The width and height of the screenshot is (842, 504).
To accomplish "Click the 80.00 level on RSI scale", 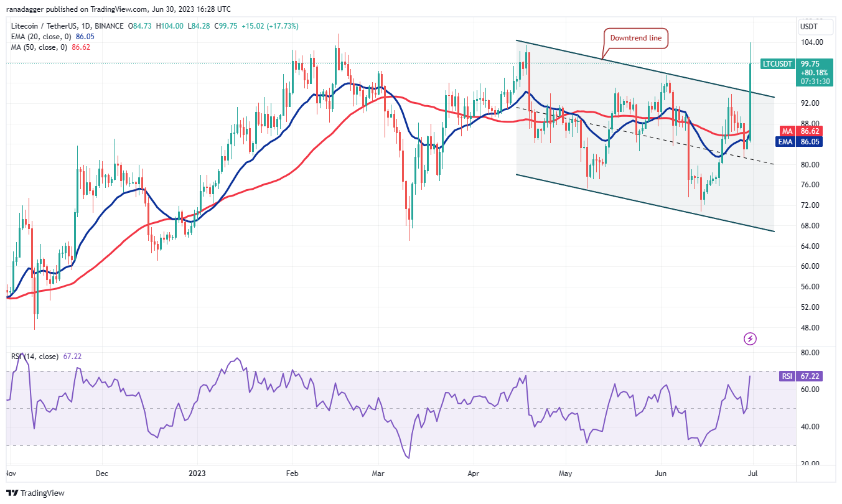I will [808, 352].
